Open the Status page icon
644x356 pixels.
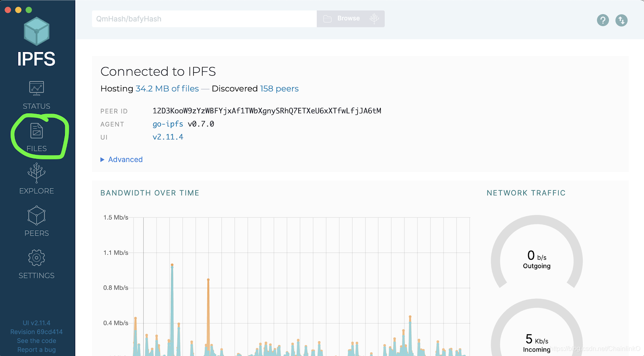(37, 88)
